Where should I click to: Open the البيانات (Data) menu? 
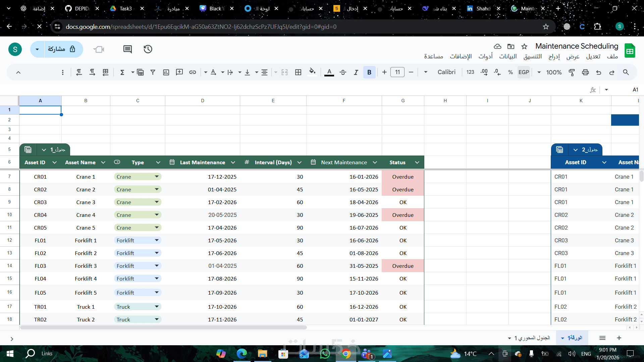click(508, 56)
